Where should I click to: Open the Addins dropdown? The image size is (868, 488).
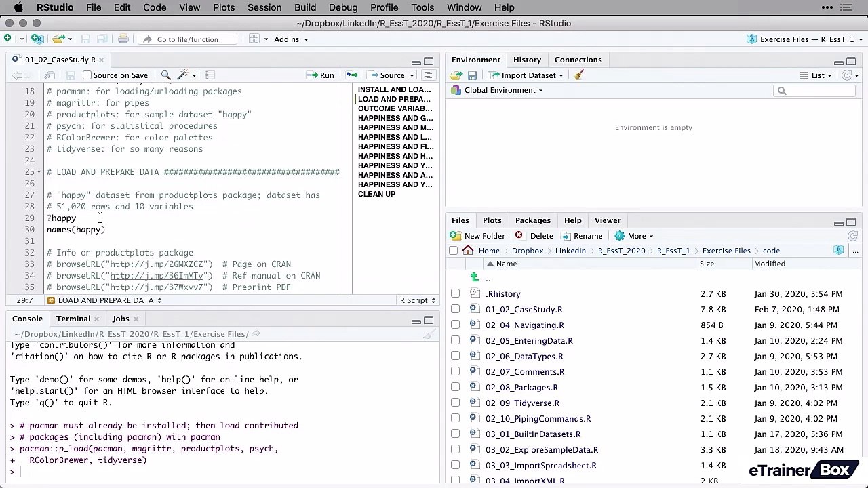click(x=291, y=39)
